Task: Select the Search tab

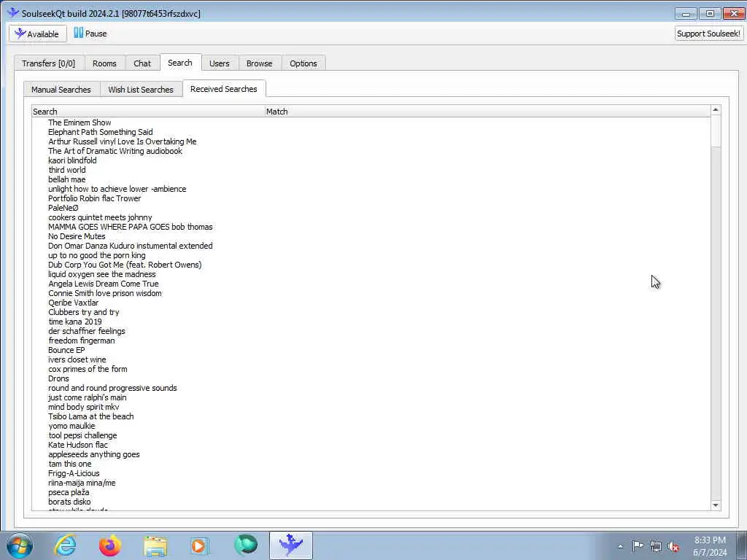Action: [x=180, y=63]
